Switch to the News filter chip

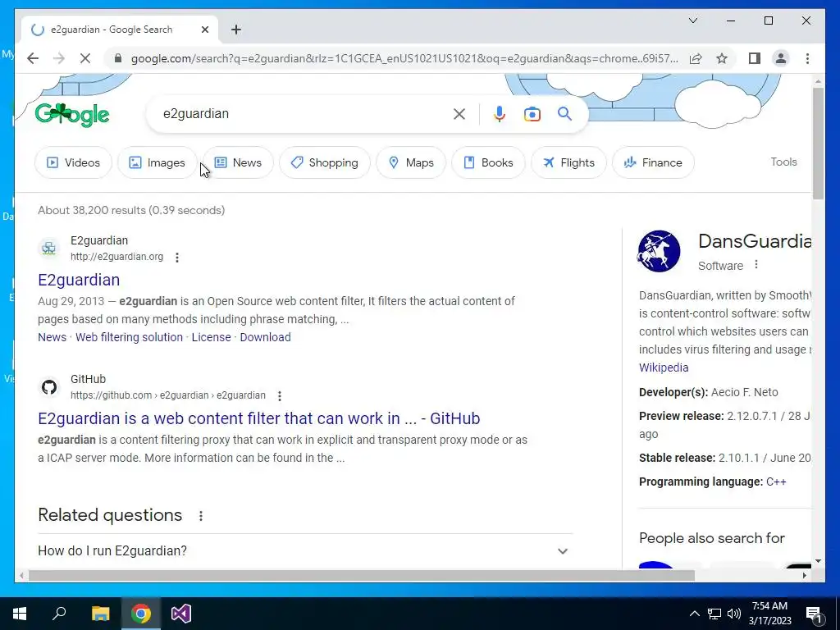pyautogui.click(x=238, y=162)
